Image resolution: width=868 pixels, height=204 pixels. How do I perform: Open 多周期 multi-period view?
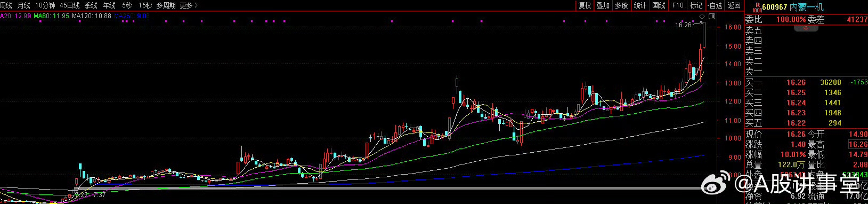pyautogui.click(x=166, y=5)
